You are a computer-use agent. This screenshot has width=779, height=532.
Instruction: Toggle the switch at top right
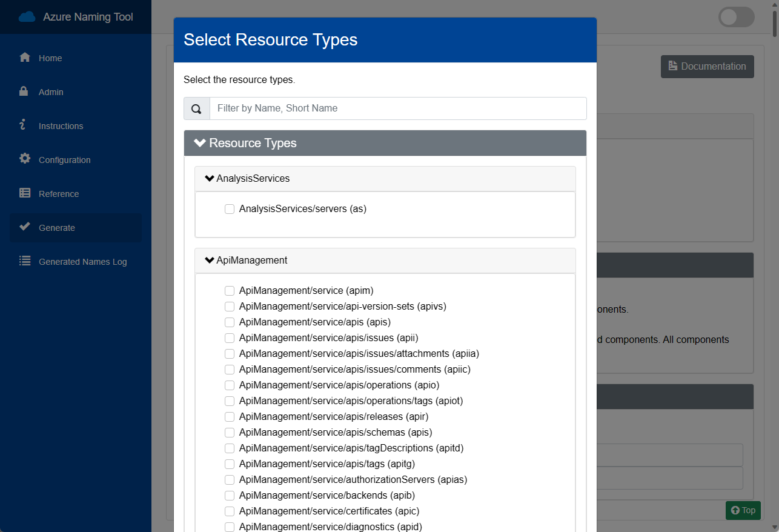coord(736,17)
